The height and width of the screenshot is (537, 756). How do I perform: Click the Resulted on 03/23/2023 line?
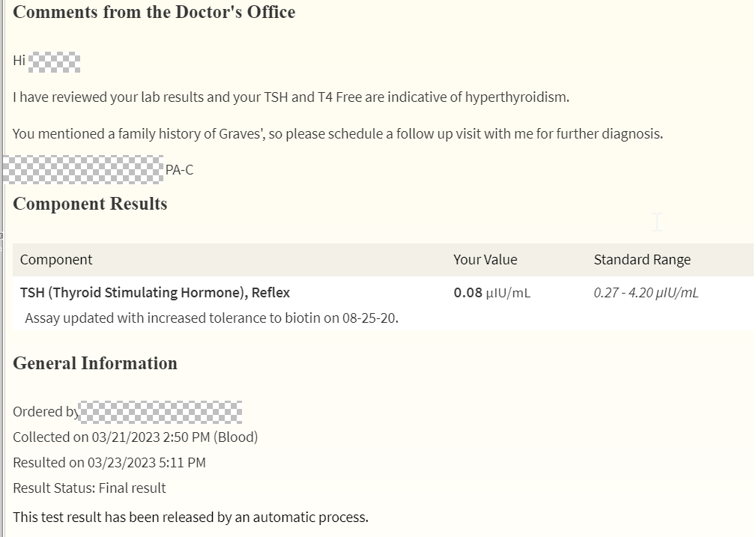(x=109, y=463)
